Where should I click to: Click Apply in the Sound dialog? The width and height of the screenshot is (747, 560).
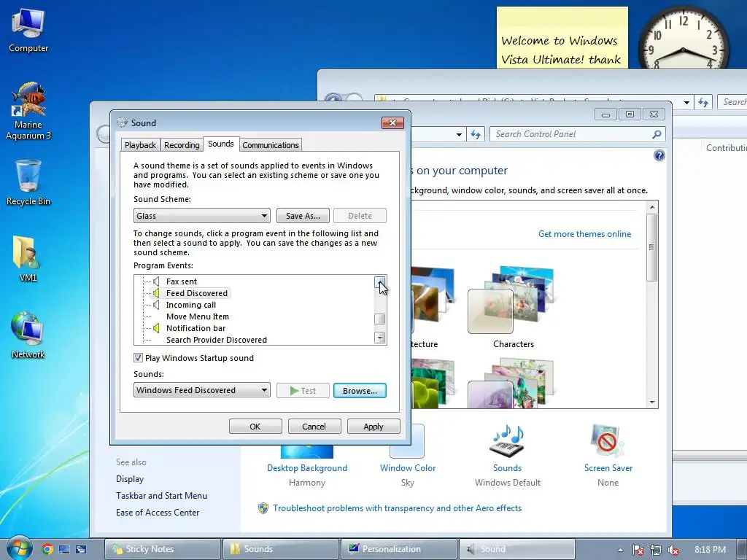click(373, 426)
